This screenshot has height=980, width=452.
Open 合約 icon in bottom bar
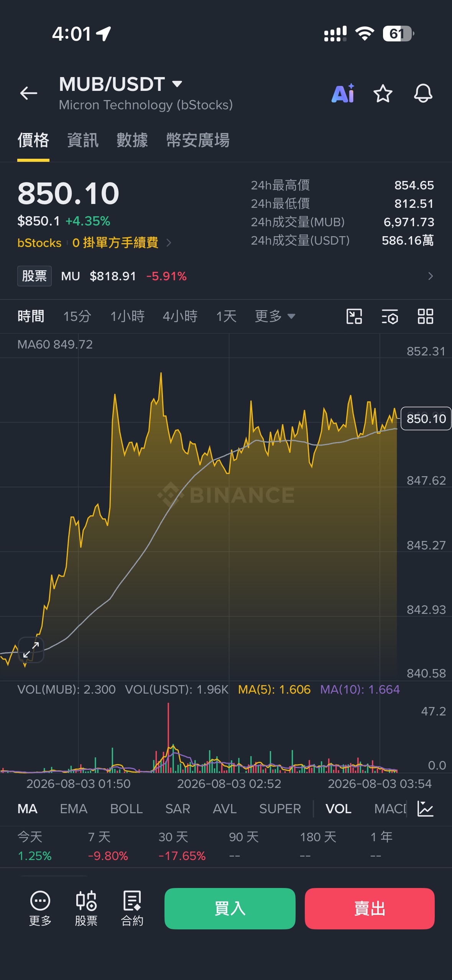132,908
